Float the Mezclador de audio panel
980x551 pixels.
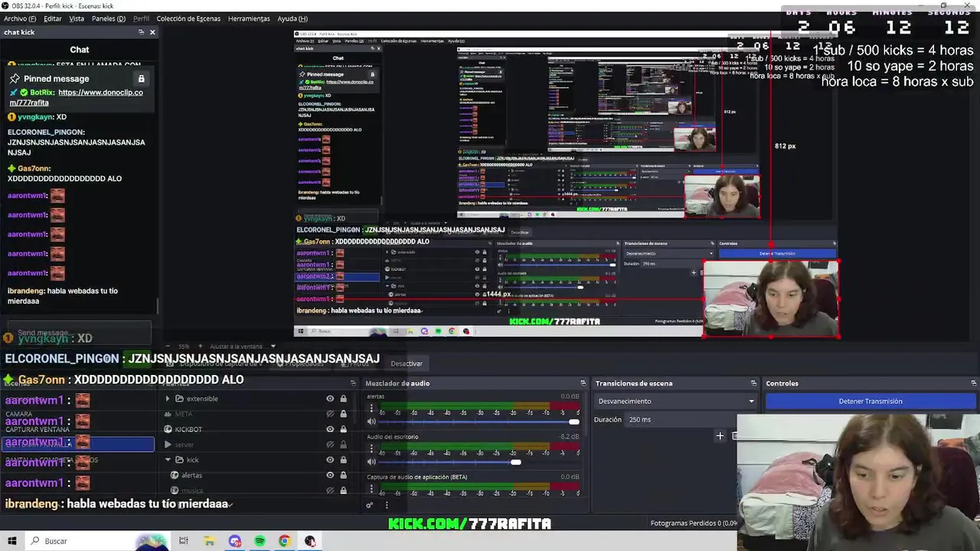583,383
